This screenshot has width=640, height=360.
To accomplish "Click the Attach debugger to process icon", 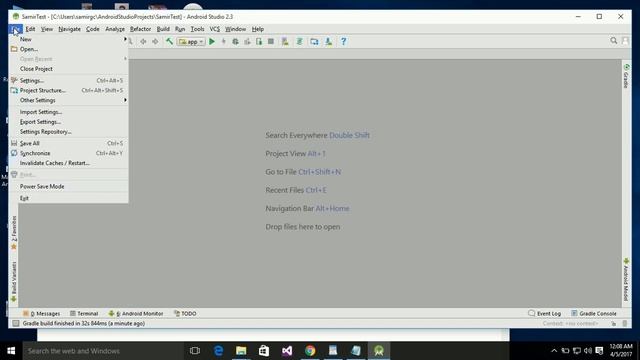I will click(x=259, y=41).
